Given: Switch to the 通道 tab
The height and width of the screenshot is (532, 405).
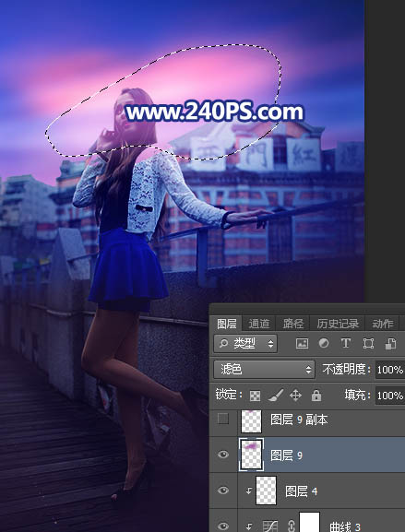Looking at the screenshot, I should coord(258,324).
